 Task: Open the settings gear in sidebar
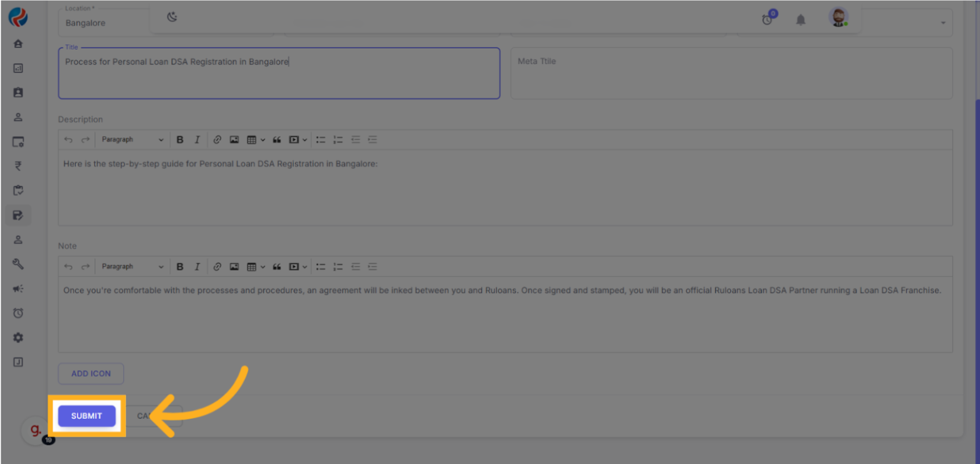(x=18, y=337)
